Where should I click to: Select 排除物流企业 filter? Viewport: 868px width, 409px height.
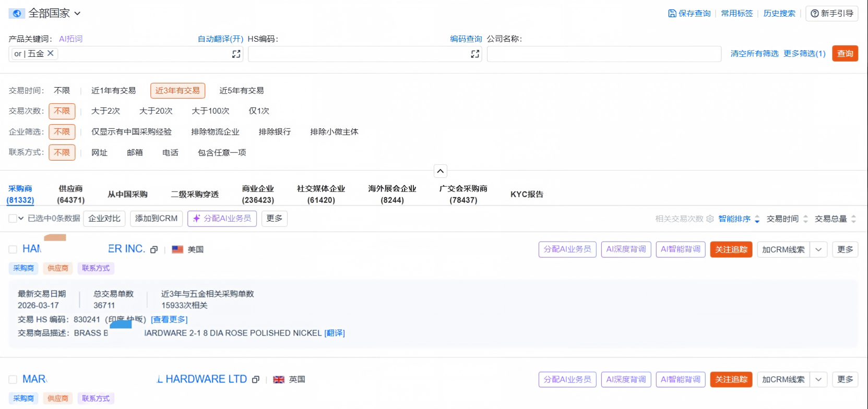coord(215,132)
